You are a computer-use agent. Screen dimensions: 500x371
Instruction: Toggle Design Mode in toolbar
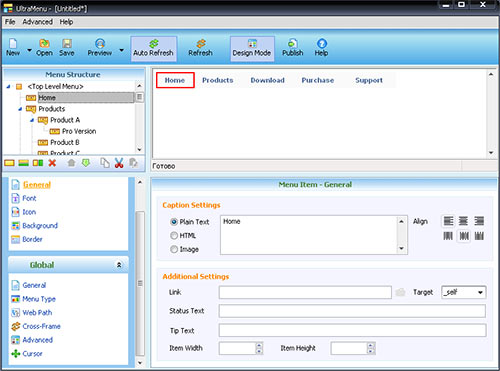252,49
